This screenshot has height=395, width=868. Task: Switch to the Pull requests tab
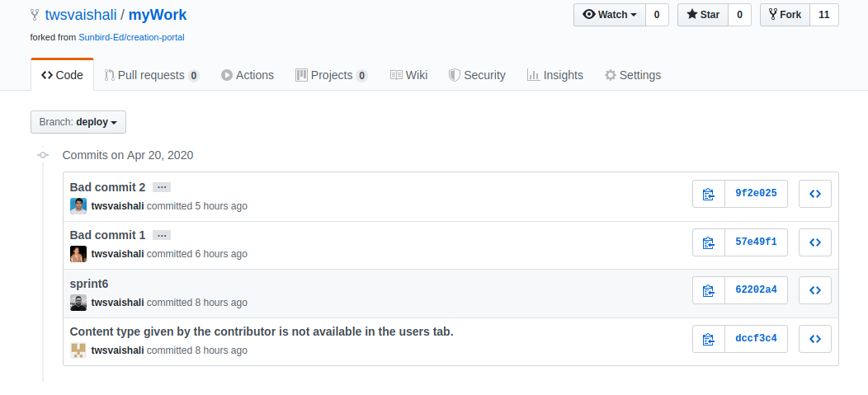[x=151, y=75]
